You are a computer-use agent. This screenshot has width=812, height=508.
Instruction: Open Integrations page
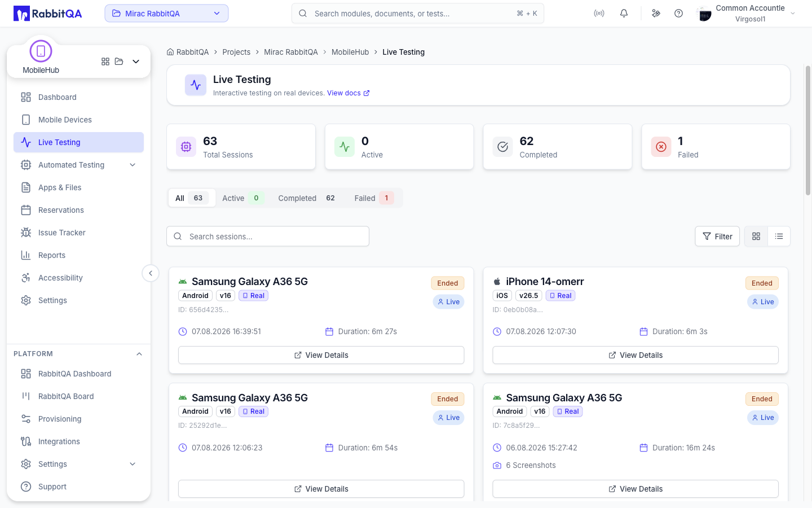[x=78, y=441]
